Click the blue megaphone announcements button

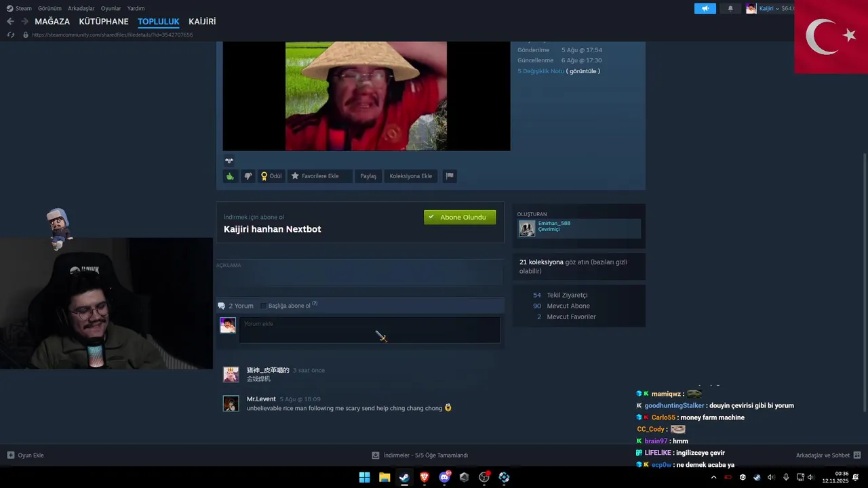point(705,8)
